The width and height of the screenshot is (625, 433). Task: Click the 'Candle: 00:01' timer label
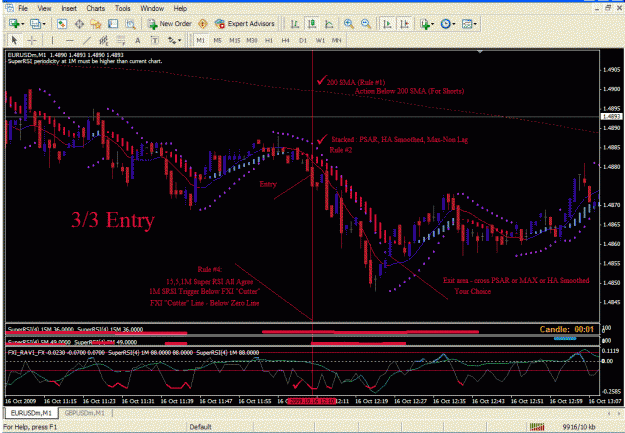566,329
